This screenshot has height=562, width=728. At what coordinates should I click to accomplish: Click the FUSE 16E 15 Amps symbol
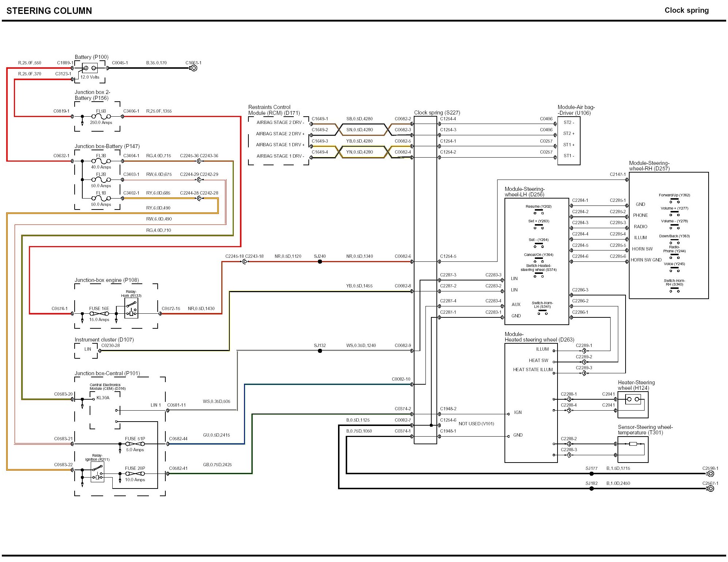[99, 314]
